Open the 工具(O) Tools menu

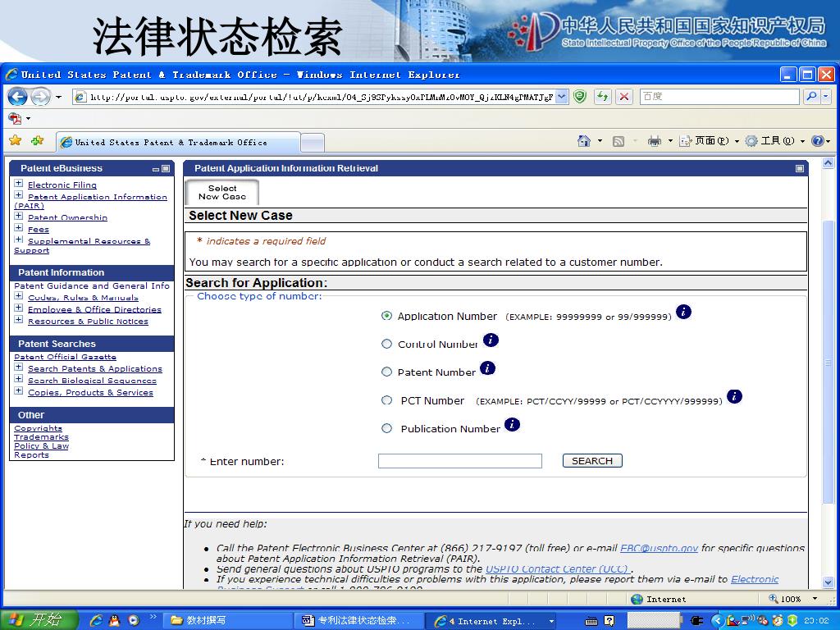pos(775,141)
